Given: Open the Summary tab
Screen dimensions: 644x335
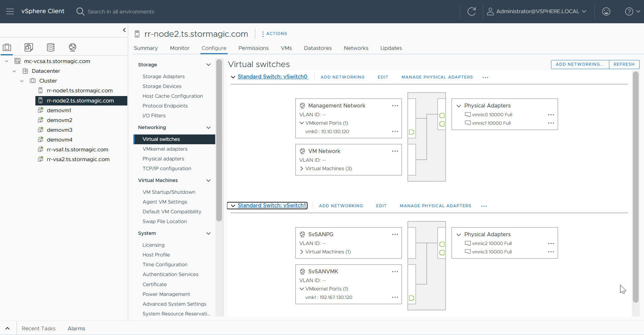Looking at the screenshot, I should [x=146, y=48].
